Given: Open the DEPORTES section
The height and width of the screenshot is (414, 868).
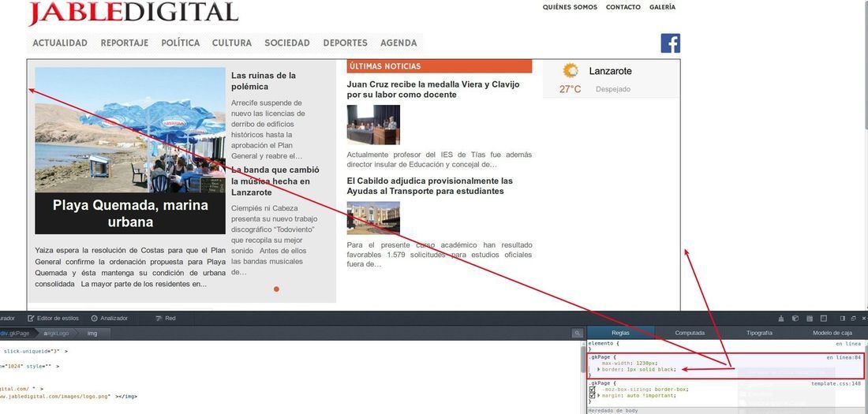Looking at the screenshot, I should [346, 43].
